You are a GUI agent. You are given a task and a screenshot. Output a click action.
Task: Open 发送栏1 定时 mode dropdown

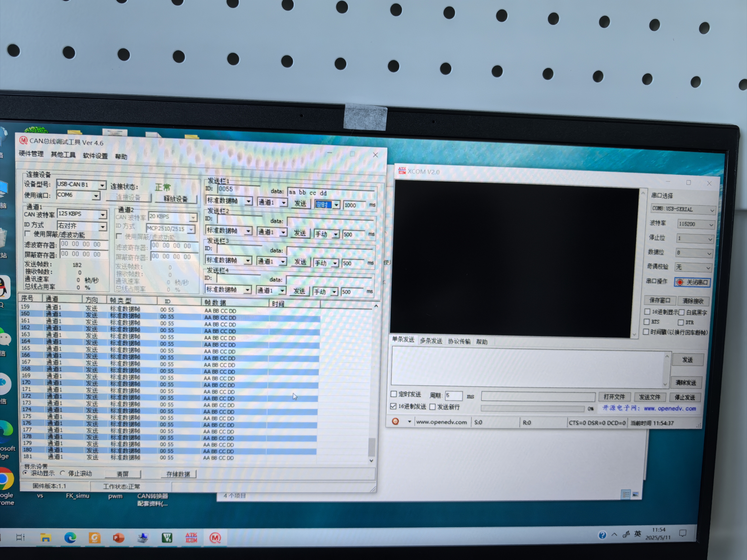pyautogui.click(x=336, y=205)
